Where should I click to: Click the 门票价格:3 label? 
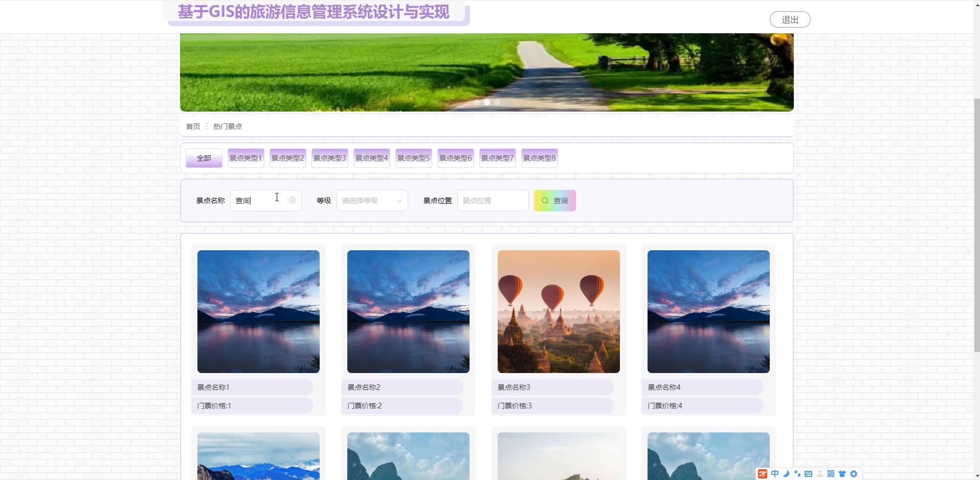(515, 406)
